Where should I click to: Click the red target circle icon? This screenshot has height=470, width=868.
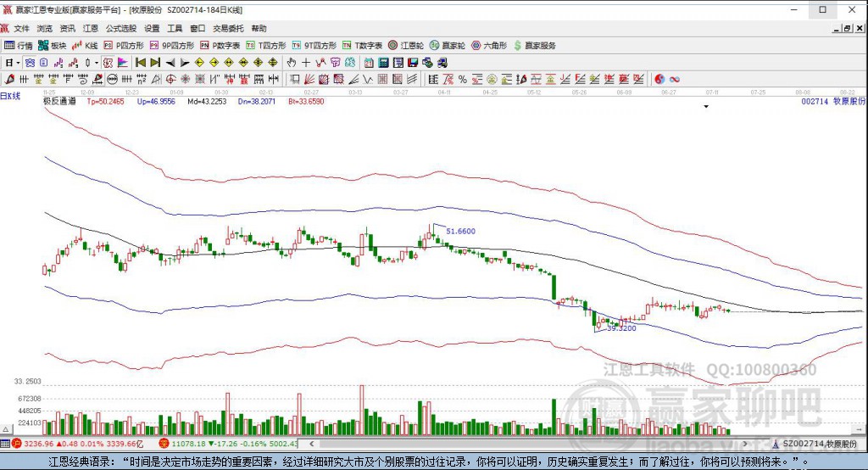(x=170, y=79)
